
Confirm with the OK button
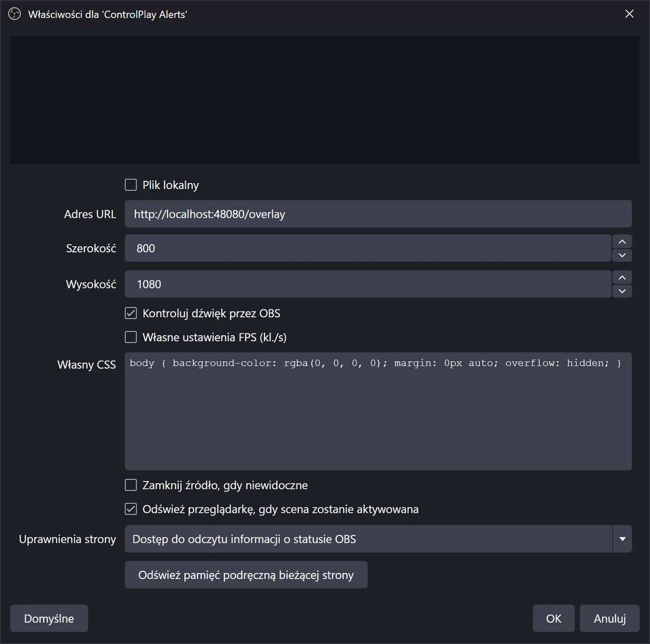(554, 618)
